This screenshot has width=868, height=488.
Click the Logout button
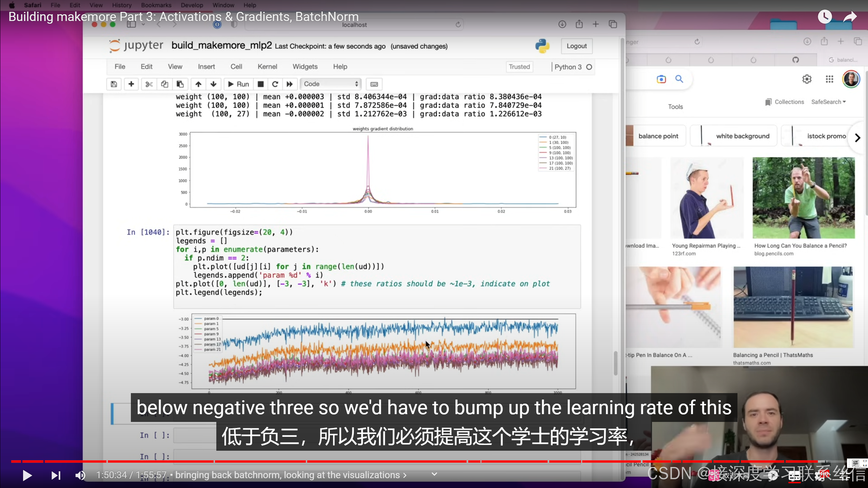click(576, 46)
